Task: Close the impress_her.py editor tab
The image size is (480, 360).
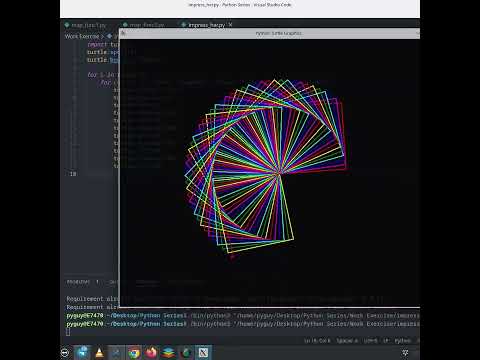Action: 230,25
